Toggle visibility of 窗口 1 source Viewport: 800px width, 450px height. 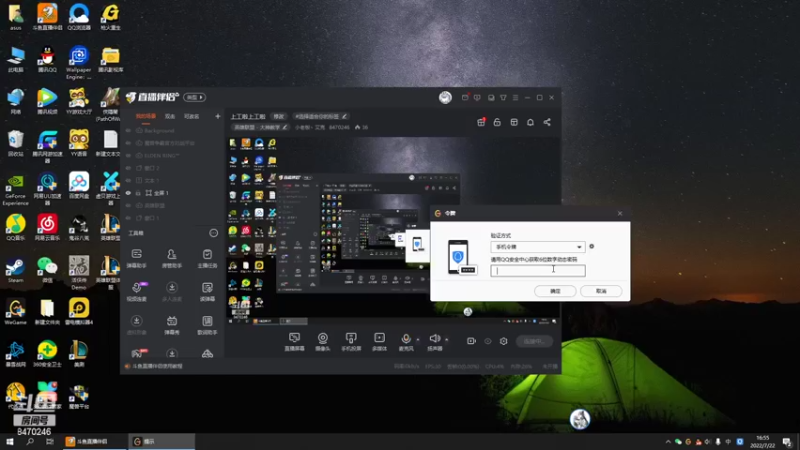pyautogui.click(x=129, y=218)
